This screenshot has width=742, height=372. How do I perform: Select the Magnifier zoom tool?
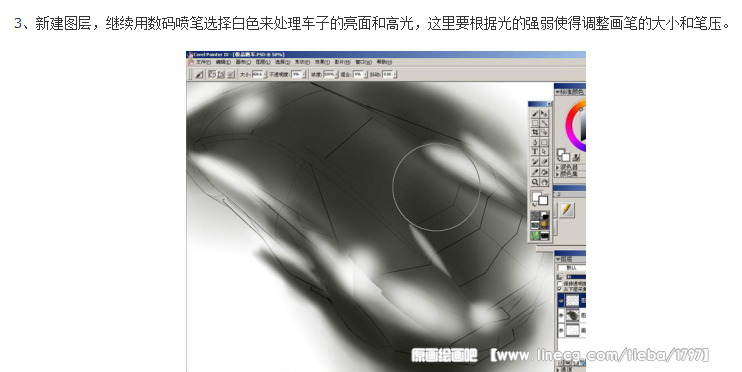tap(535, 182)
